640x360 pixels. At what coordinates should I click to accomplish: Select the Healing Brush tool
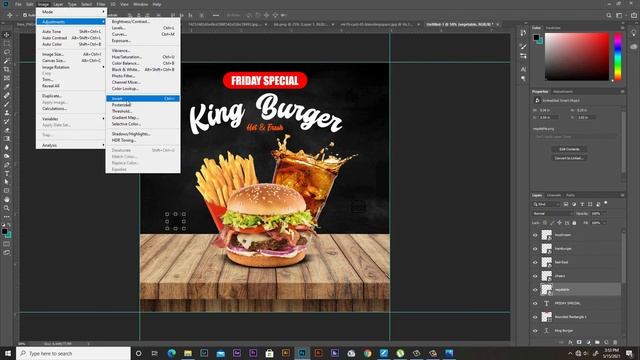point(7,95)
